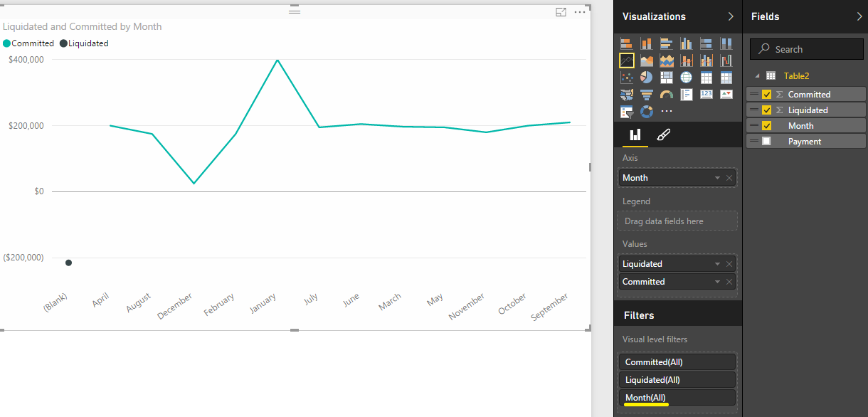Uncheck the Month field checkbox
Image resolution: width=868 pixels, height=417 pixels.
coord(766,126)
